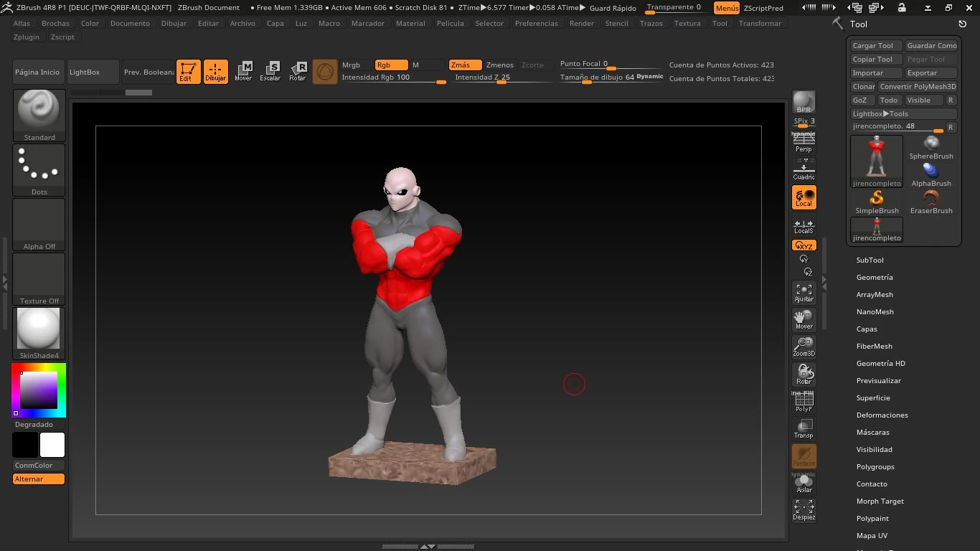Click the Mover hand navigation icon
This screenshot has width=980, height=551.
(x=804, y=320)
